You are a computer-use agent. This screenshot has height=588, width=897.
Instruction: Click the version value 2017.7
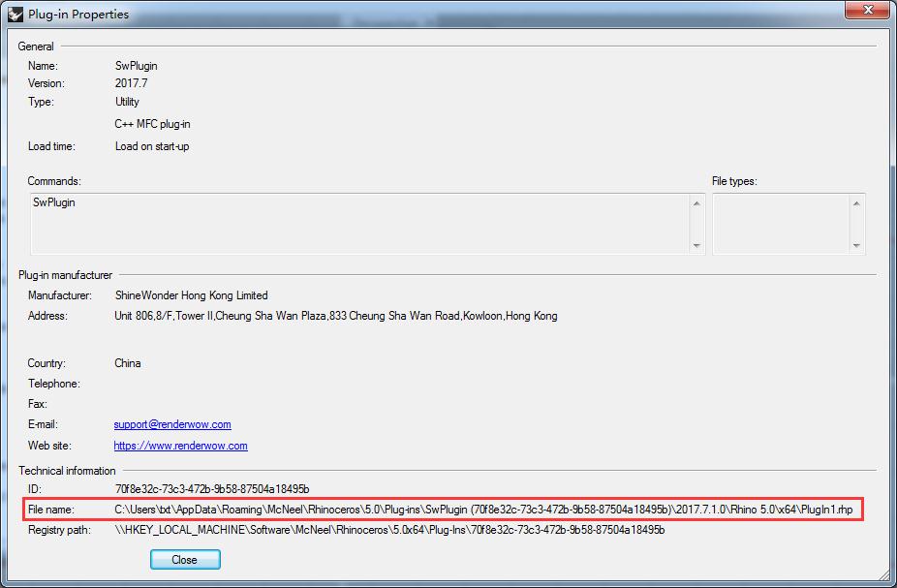coord(131,83)
